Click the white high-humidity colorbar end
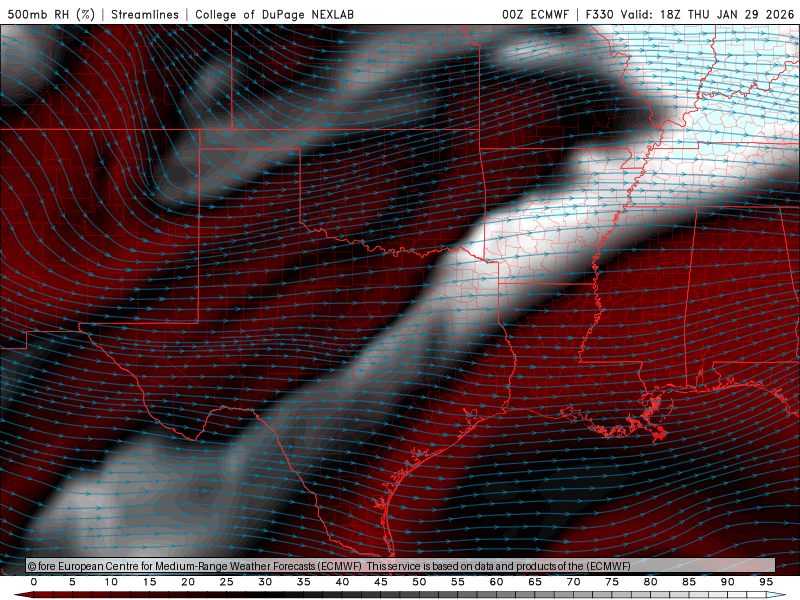The height and width of the screenshot is (600, 800). pyautogui.click(x=777, y=595)
